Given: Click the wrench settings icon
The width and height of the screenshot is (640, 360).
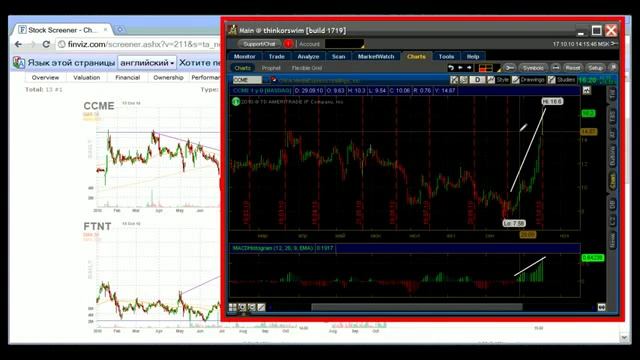Looking at the screenshot, I should pos(509,67).
